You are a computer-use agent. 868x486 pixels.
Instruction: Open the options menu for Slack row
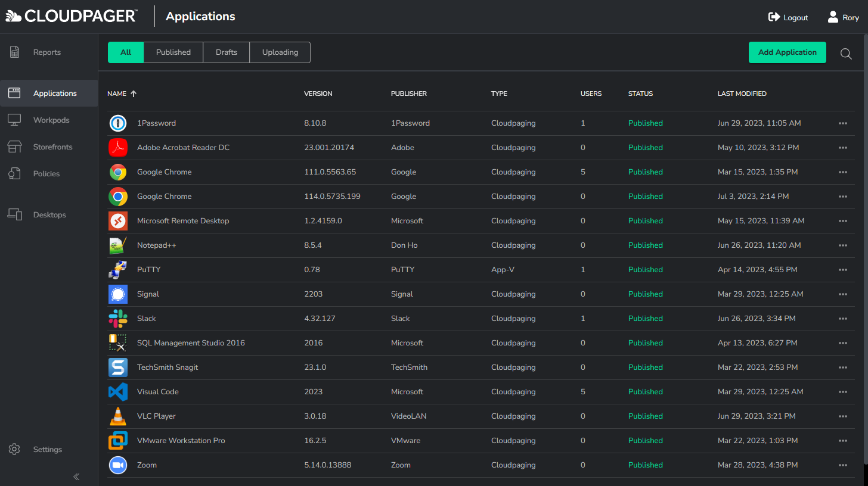pos(843,319)
